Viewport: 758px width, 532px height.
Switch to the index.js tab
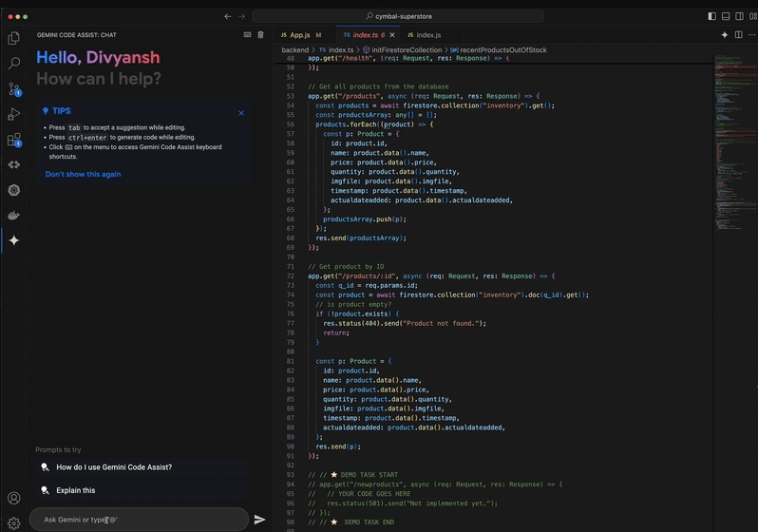[x=427, y=35]
